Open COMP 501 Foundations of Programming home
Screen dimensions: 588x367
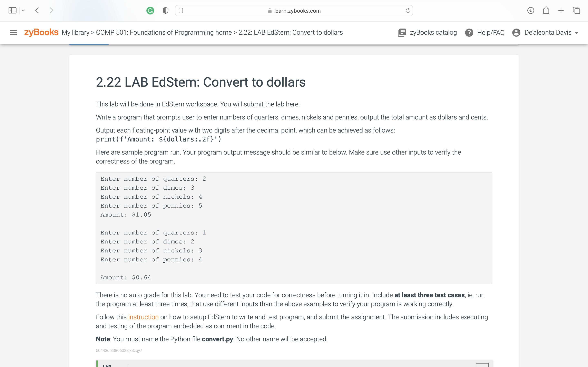[164, 33]
